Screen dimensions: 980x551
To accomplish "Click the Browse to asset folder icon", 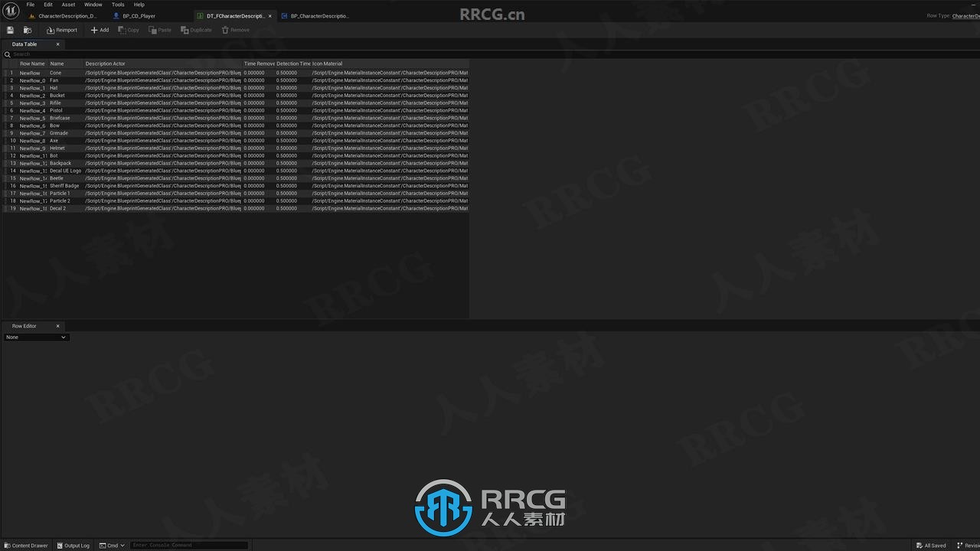I will click(28, 30).
